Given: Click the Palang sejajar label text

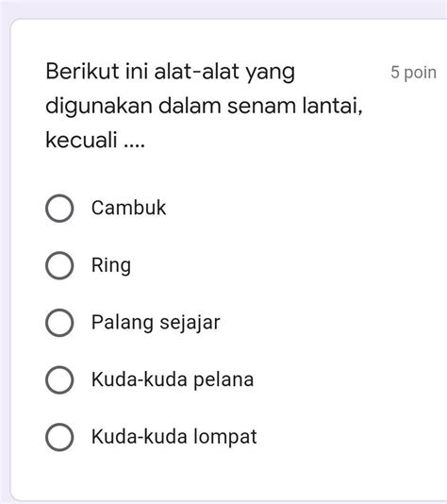Looking at the screenshot, I should click(x=156, y=323).
